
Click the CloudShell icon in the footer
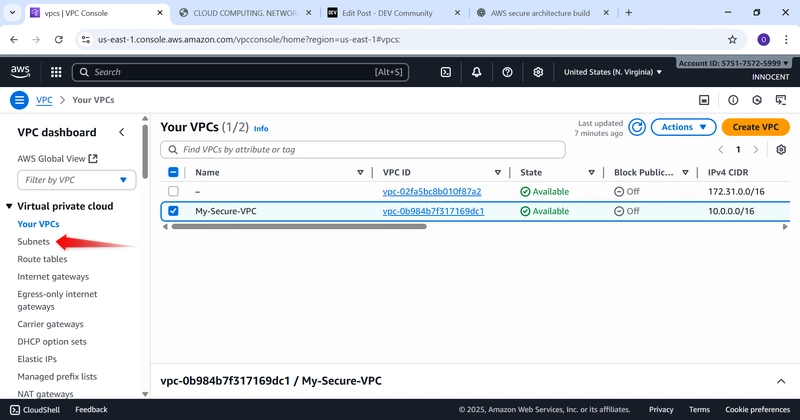(15, 410)
